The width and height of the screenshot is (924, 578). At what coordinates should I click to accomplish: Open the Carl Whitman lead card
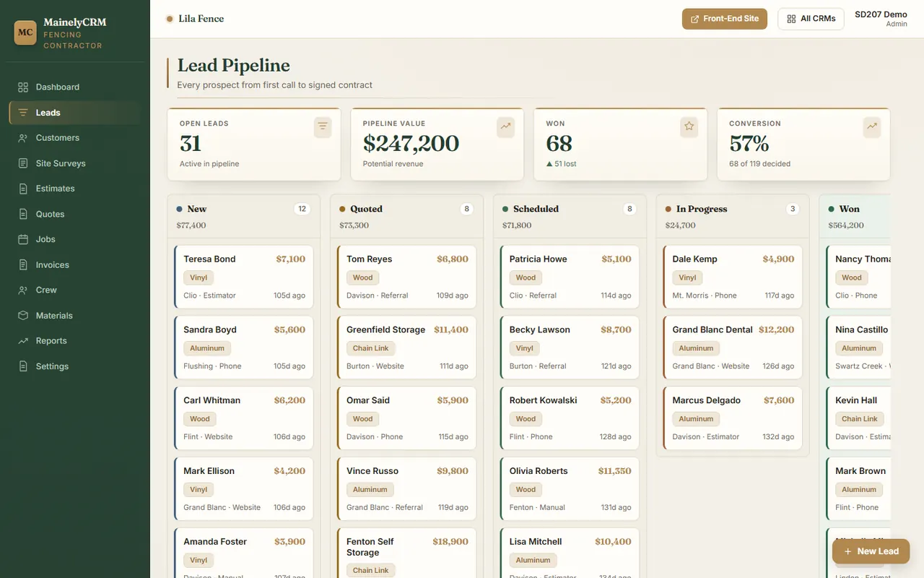click(x=244, y=418)
